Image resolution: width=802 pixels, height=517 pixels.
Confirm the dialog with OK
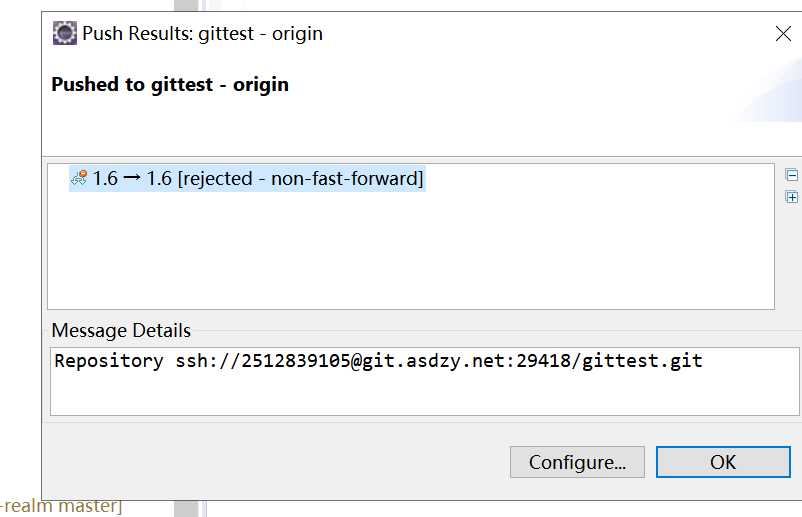pos(723,462)
